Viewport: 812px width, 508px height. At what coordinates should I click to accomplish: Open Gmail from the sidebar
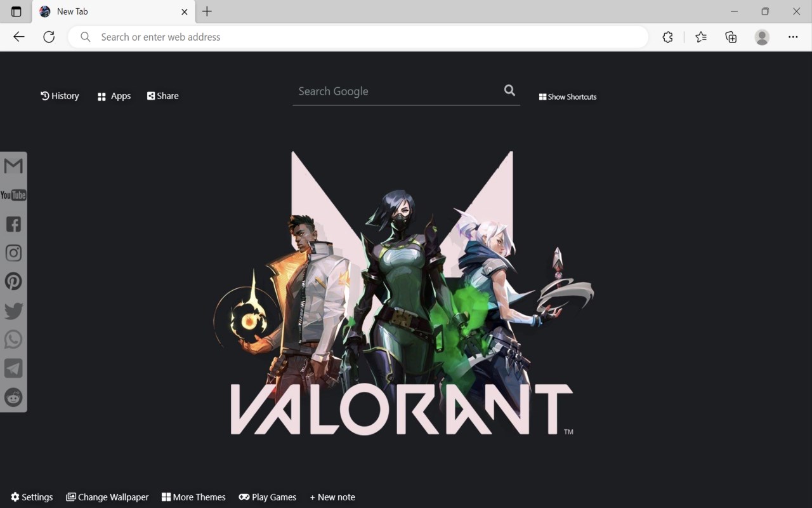pyautogui.click(x=13, y=166)
